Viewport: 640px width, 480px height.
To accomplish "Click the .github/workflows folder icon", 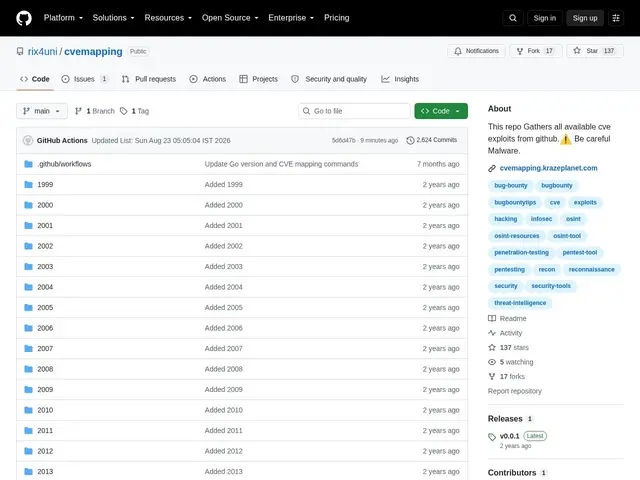I will coord(28,164).
